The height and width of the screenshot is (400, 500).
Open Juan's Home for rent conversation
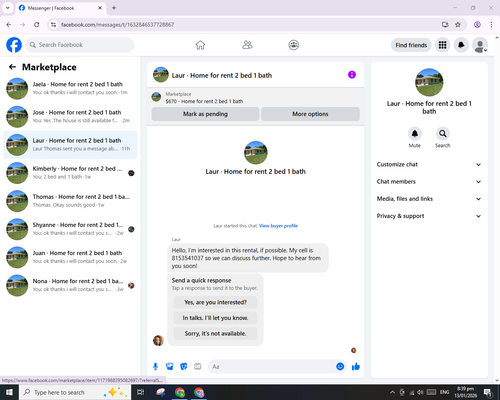[x=70, y=257]
